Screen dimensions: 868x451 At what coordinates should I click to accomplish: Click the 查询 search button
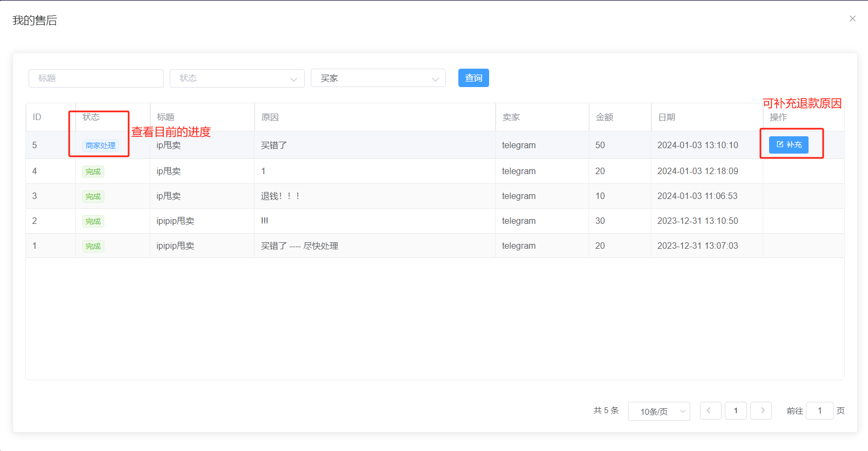pos(473,78)
